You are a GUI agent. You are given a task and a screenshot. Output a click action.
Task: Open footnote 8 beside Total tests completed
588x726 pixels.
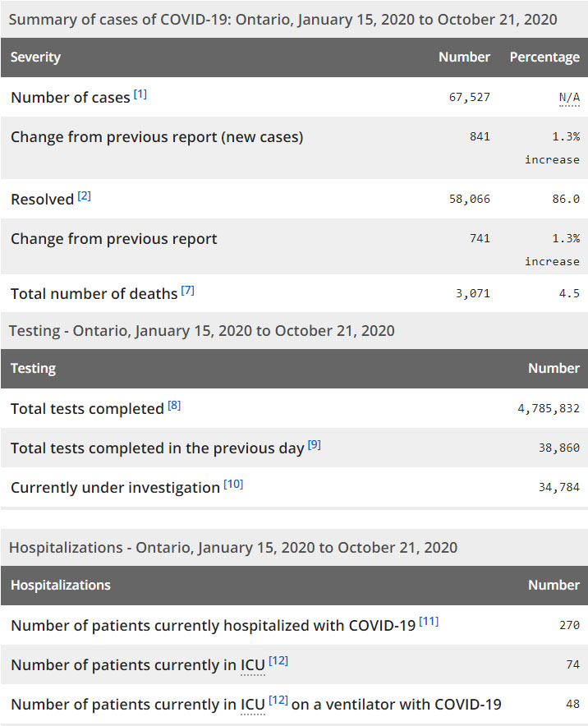point(174,406)
